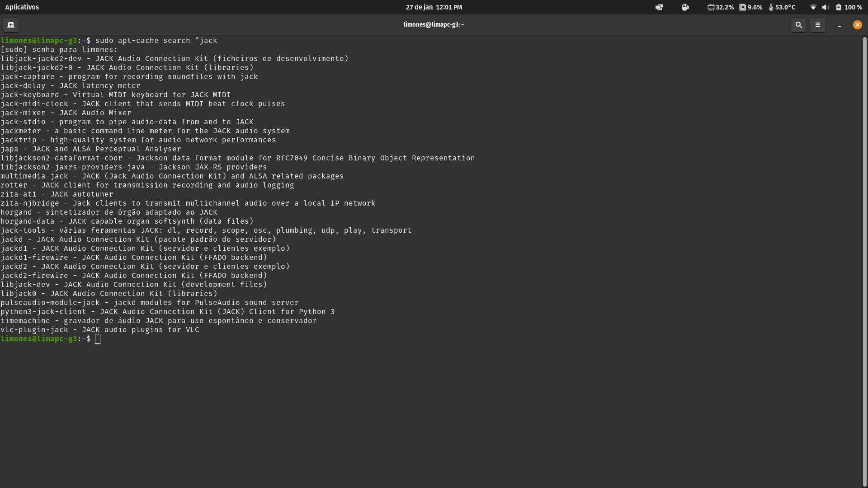This screenshot has height=488, width=868.
Task: Click the 'jackd - JACK Audio' line
Action: [138, 239]
